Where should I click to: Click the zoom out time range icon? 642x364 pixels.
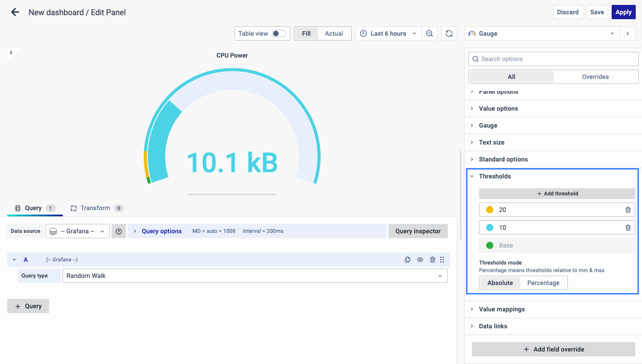[x=429, y=33]
